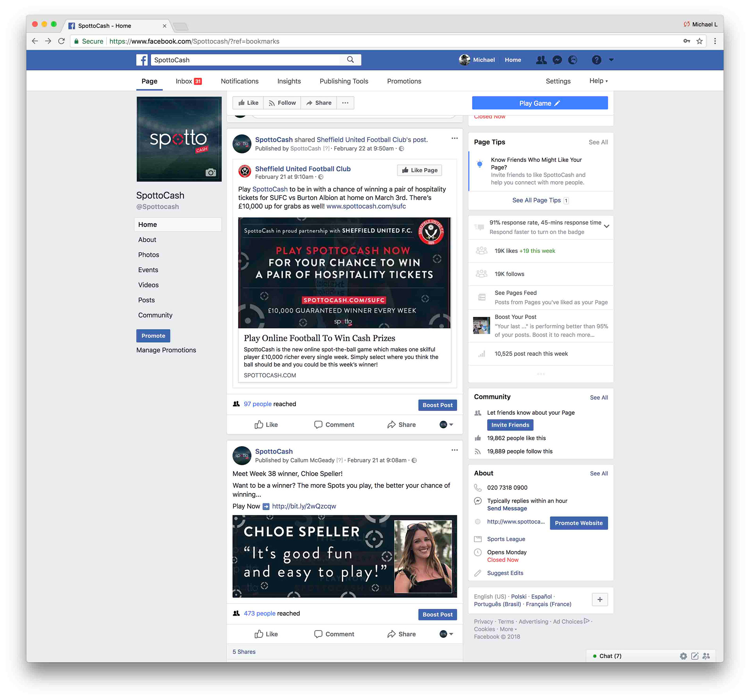The image size is (750, 700).
Task: Open the Insights tab
Action: click(289, 81)
